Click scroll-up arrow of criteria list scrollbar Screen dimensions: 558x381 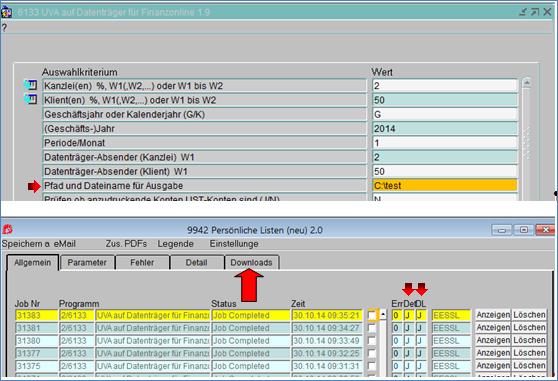(527, 83)
